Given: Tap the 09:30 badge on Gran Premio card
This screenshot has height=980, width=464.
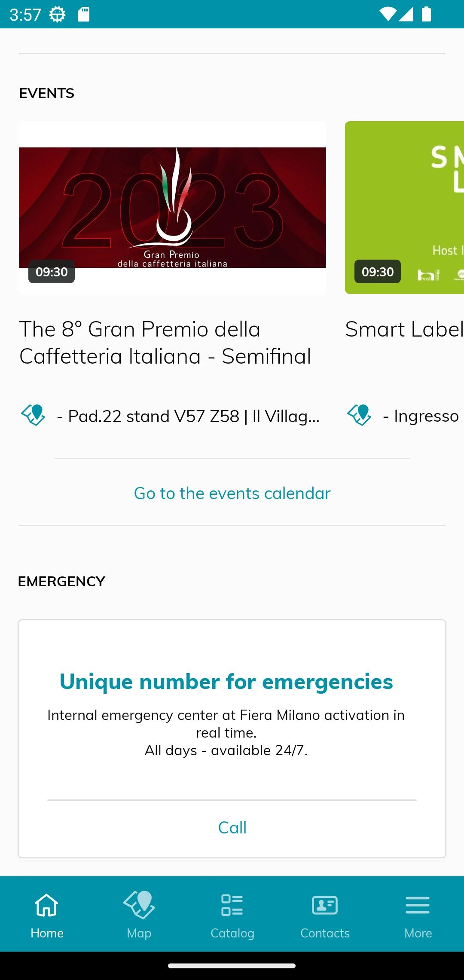Looking at the screenshot, I should coord(52,272).
